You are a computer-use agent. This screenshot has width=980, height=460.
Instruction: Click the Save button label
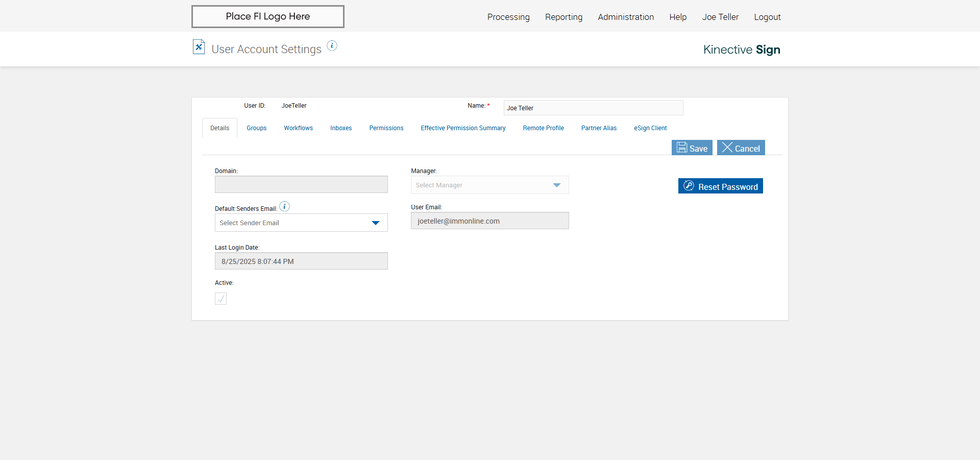698,149
